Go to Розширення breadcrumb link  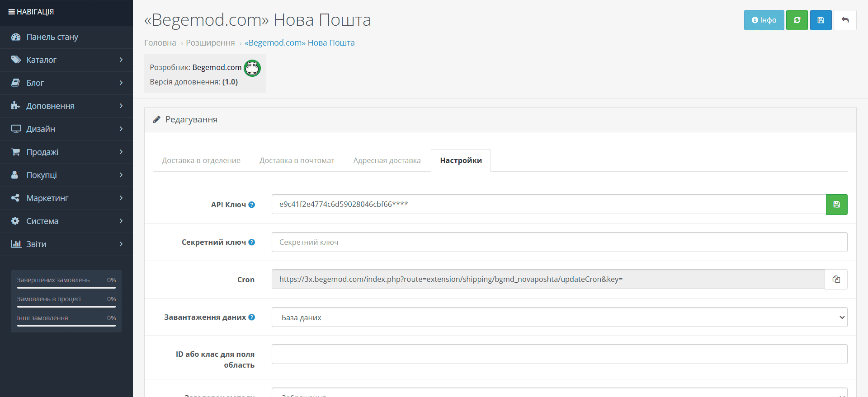[x=210, y=43]
